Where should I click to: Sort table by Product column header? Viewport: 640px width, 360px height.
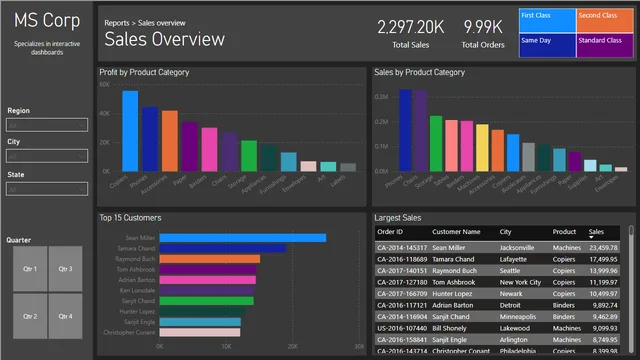click(564, 232)
